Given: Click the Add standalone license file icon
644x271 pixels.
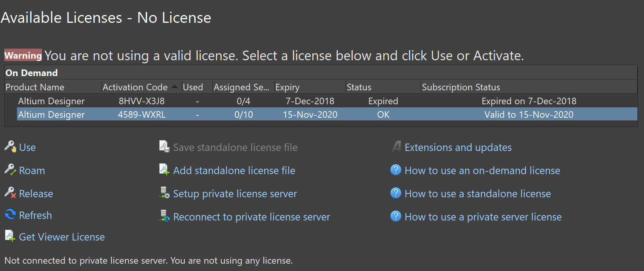Looking at the screenshot, I should [x=165, y=170].
